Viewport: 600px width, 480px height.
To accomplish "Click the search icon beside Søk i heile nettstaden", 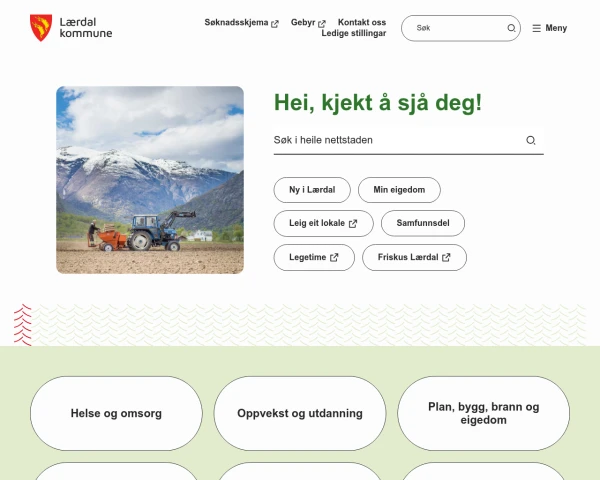I will click(530, 140).
